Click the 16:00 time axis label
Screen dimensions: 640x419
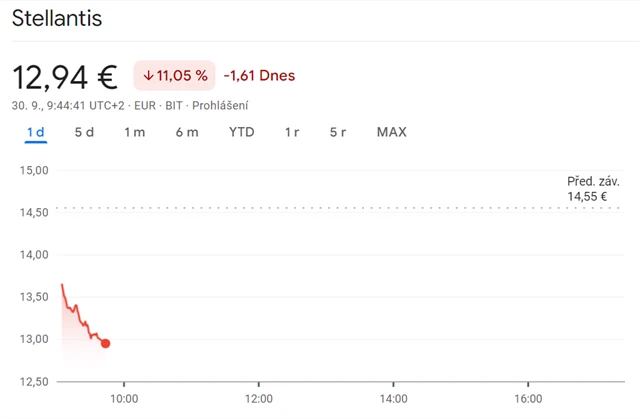click(528, 398)
